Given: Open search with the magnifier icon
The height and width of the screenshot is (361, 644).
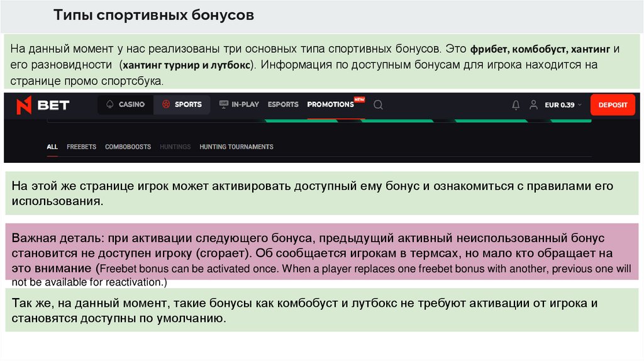Looking at the screenshot, I should pos(378,105).
